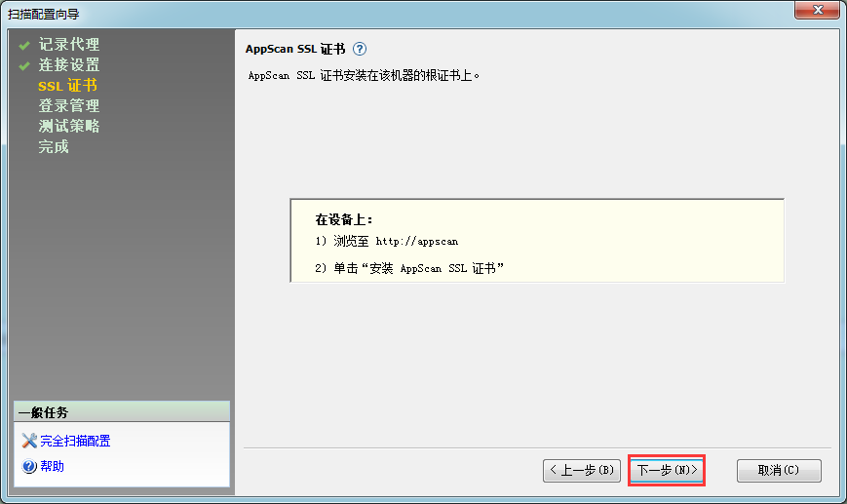Screen dimensions: 847x504
Task: Select the 测试策略 wizard step
Action: click(68, 127)
